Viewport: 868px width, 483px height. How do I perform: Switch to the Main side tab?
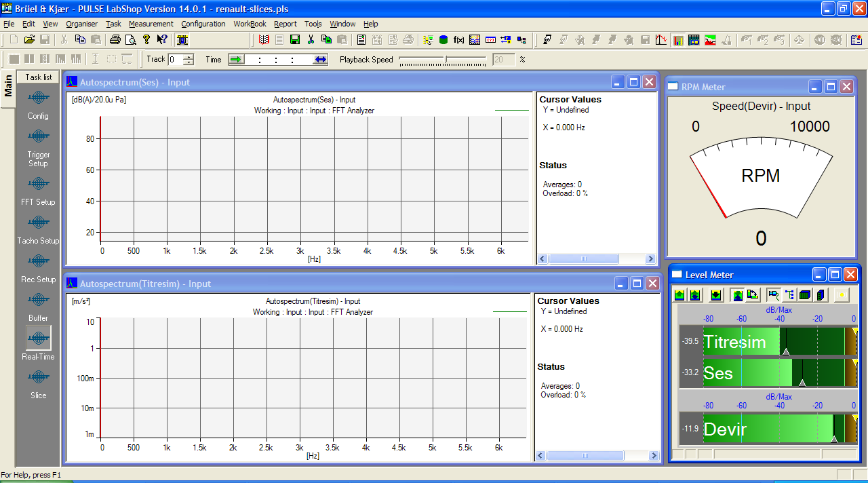coord(8,85)
